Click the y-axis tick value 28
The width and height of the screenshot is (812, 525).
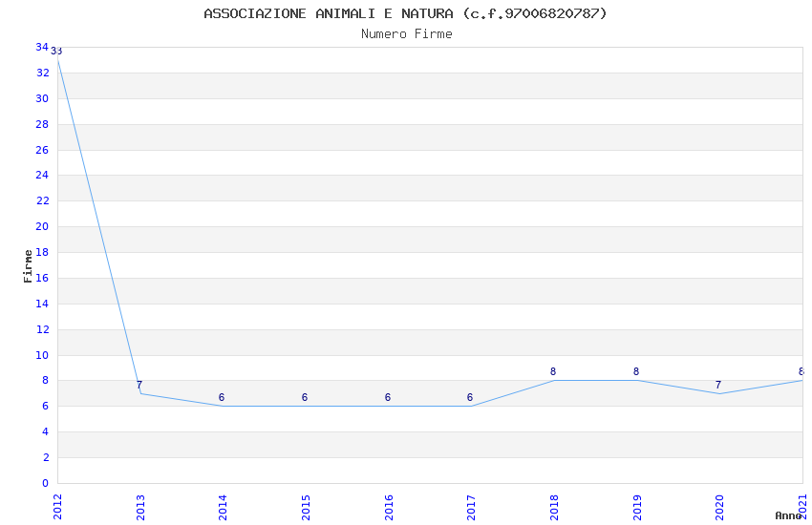pyautogui.click(x=42, y=124)
